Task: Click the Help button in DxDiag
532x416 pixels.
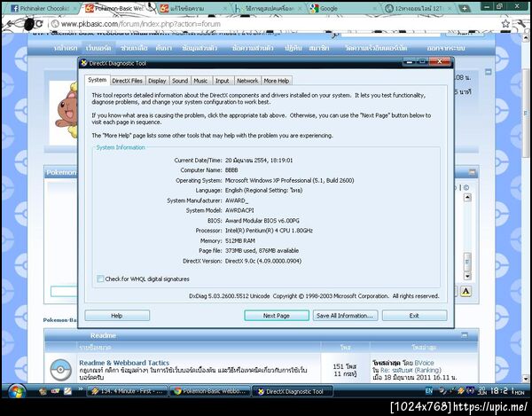Action: (117, 316)
